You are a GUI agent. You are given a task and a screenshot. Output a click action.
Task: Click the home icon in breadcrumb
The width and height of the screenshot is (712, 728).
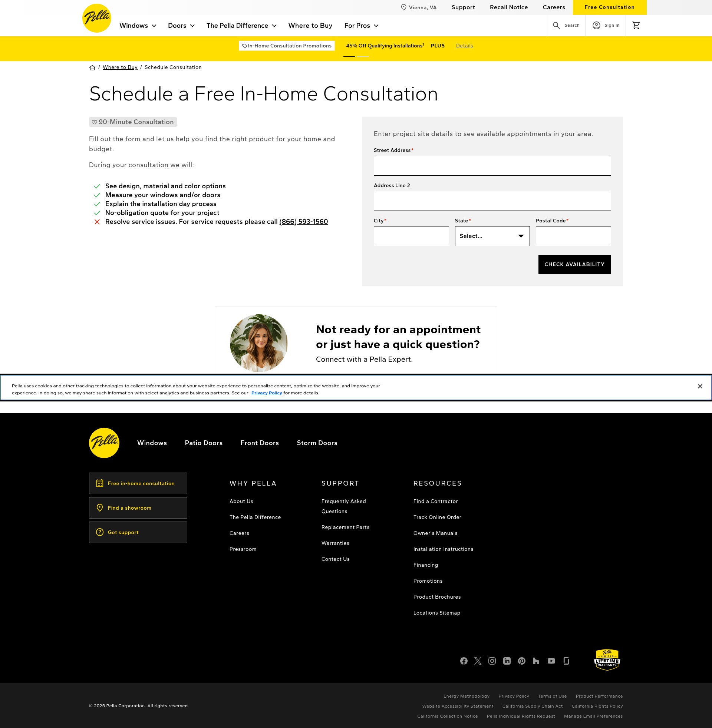[92, 67]
